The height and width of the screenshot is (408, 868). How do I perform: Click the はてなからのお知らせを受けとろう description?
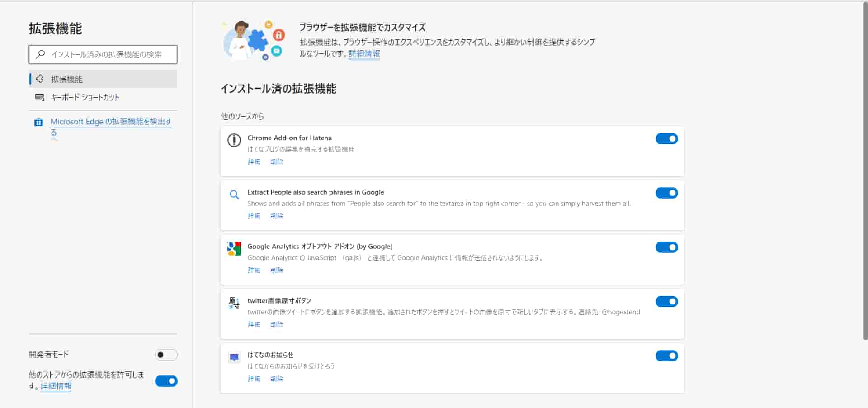pos(291,366)
